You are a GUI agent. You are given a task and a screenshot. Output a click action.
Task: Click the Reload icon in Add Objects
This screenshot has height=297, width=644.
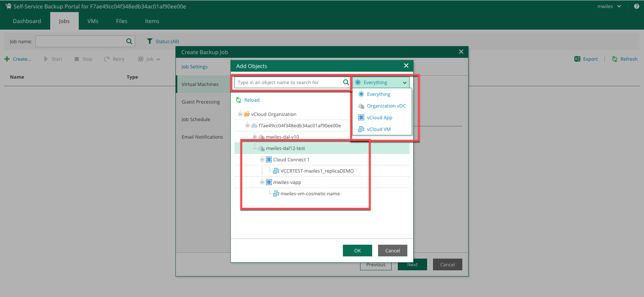tap(238, 100)
